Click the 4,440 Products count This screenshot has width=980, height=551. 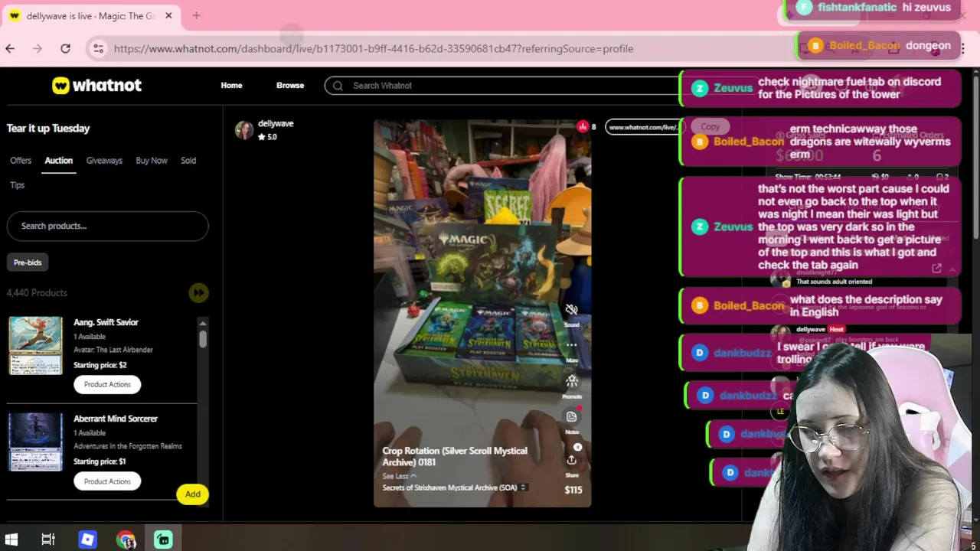[x=37, y=292]
